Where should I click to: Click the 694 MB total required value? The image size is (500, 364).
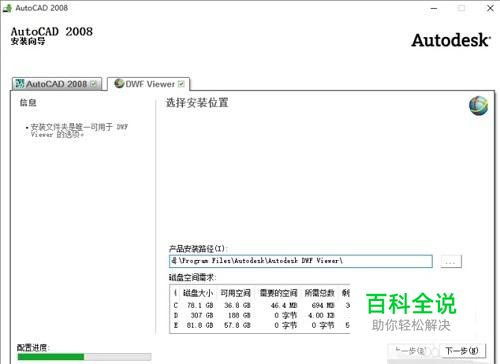click(323, 305)
